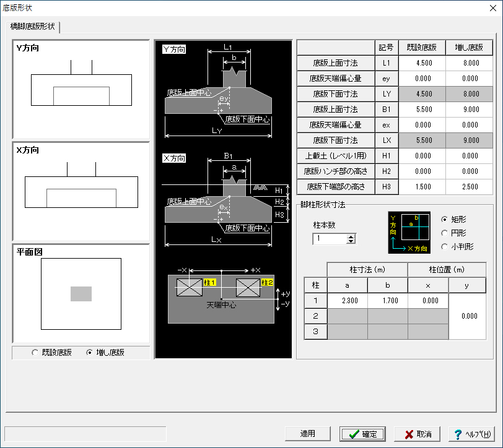Click the Y方向 section preview thumbnail
This screenshot has height=448, width=503.
tap(81, 90)
